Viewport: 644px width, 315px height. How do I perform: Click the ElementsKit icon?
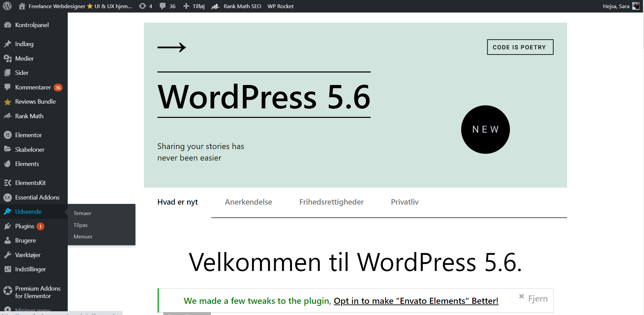[7, 183]
